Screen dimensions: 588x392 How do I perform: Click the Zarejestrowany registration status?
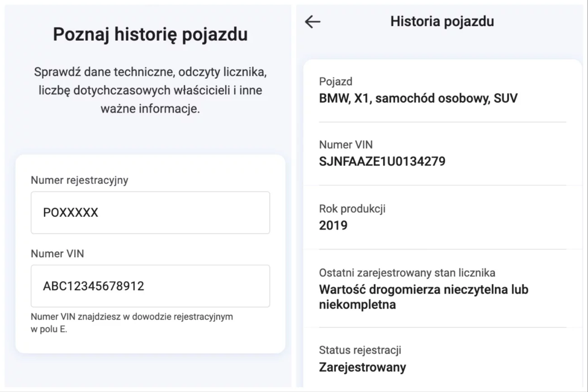tap(362, 367)
